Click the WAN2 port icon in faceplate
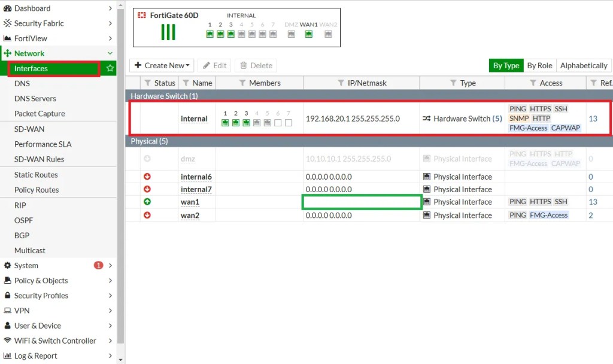The height and width of the screenshot is (364, 613). [x=329, y=34]
